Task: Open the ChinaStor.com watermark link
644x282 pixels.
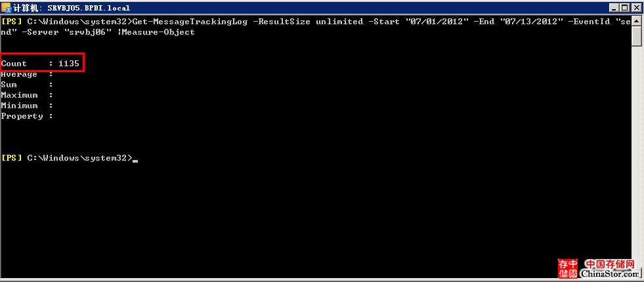Action: coord(610,273)
